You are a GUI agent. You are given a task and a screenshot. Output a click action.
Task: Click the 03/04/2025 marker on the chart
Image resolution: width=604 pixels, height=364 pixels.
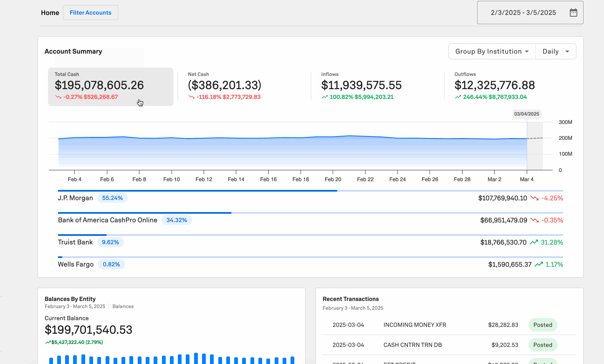coord(527,114)
